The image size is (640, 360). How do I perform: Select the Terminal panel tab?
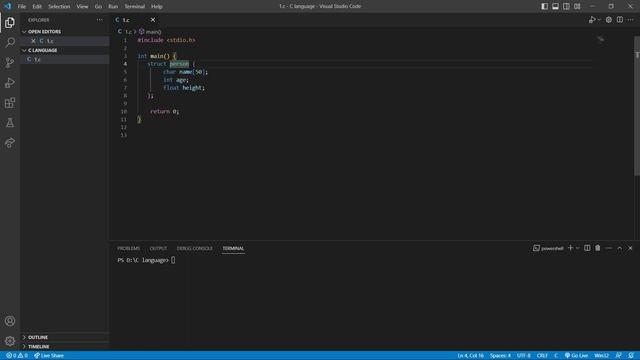pos(233,248)
